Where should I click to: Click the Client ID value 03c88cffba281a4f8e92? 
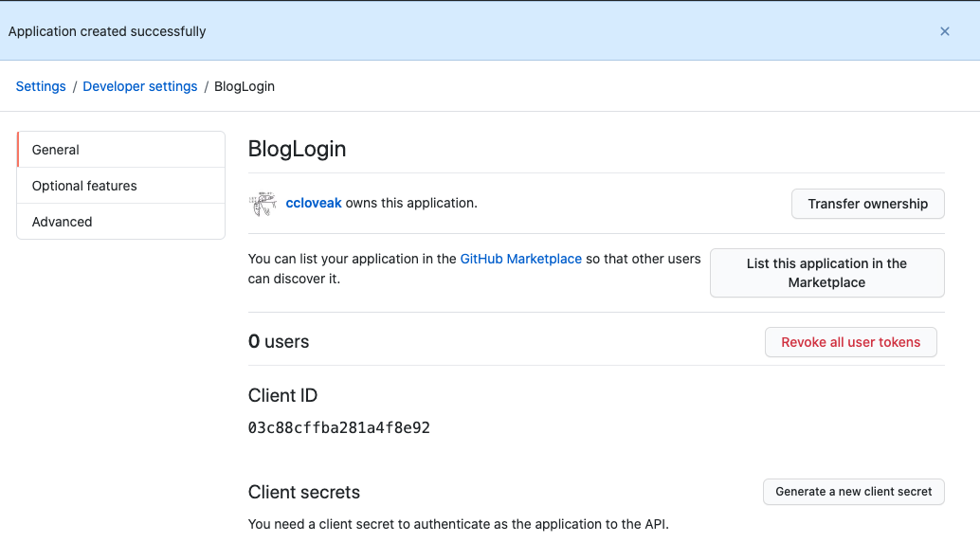click(339, 428)
